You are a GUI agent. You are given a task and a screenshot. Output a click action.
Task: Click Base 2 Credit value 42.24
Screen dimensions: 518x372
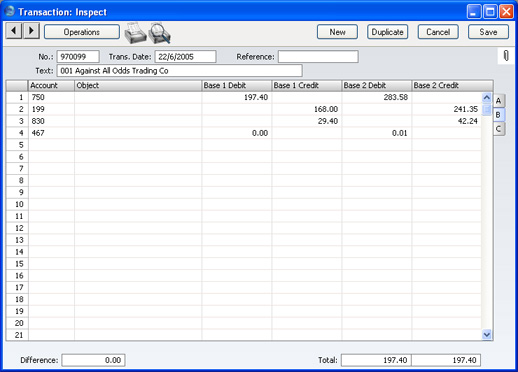(468, 121)
